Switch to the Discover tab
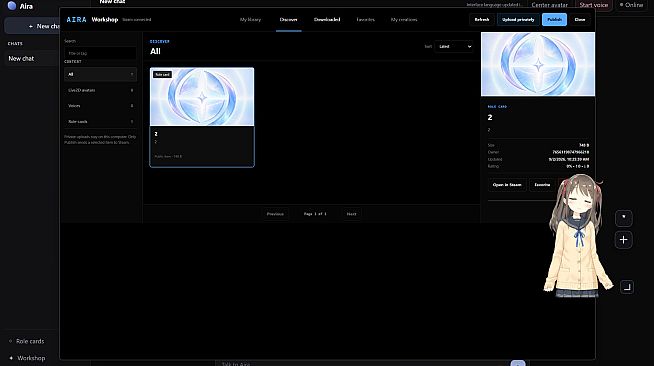This screenshot has height=366, width=654. [x=289, y=20]
